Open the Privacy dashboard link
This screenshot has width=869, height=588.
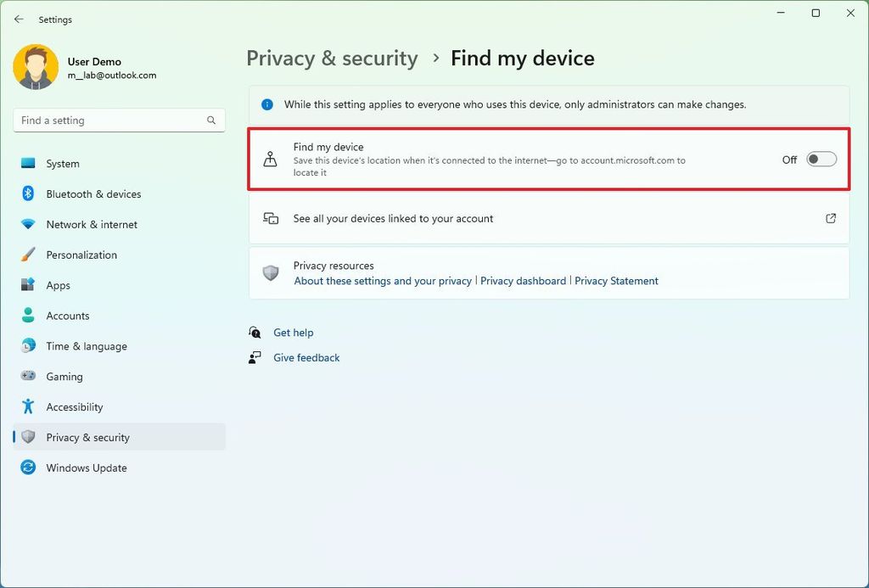point(523,280)
